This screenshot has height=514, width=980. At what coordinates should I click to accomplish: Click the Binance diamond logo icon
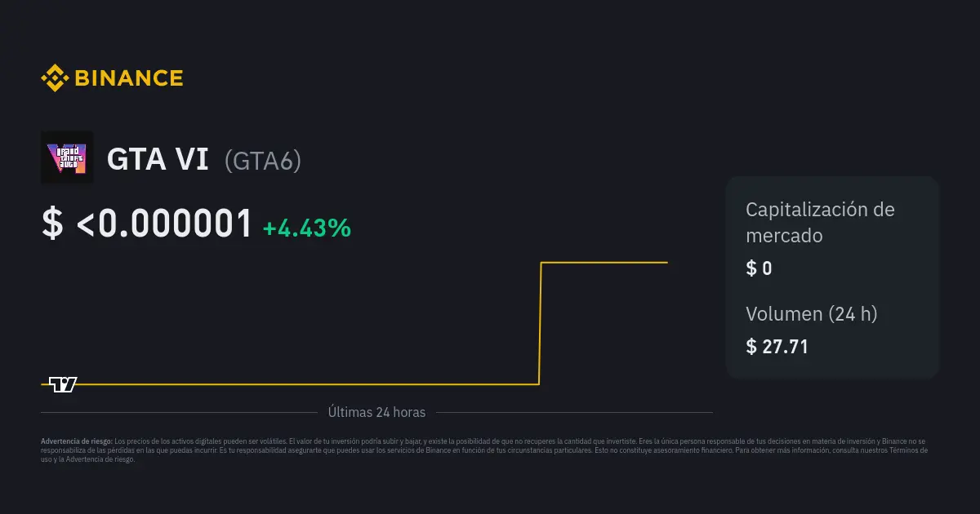point(55,78)
